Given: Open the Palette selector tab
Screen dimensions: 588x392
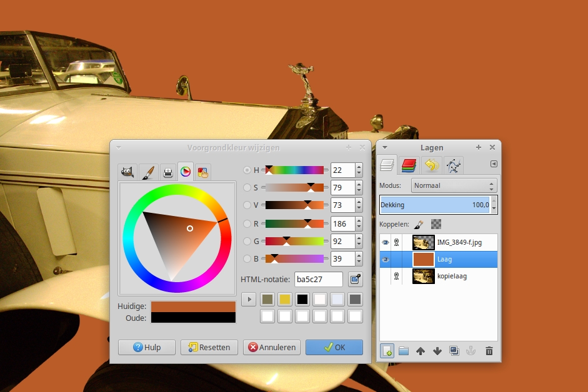Looking at the screenshot, I should click(202, 172).
